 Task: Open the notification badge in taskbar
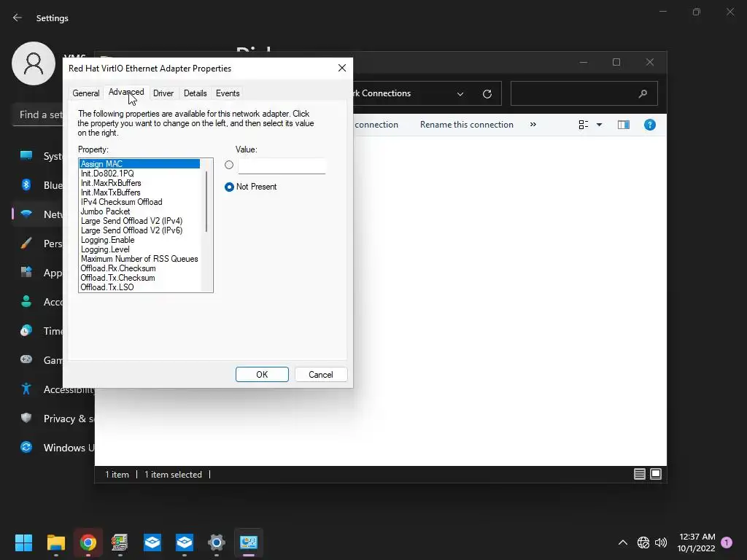coord(727,542)
